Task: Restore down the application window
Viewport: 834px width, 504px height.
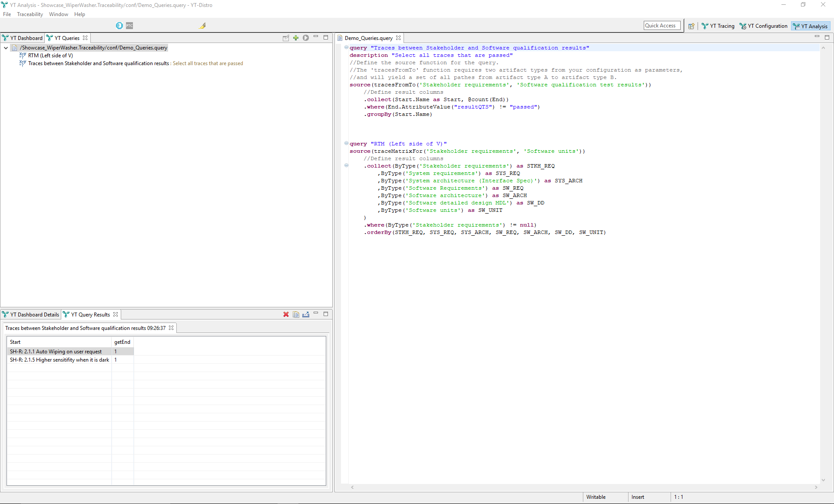Action: (x=803, y=5)
